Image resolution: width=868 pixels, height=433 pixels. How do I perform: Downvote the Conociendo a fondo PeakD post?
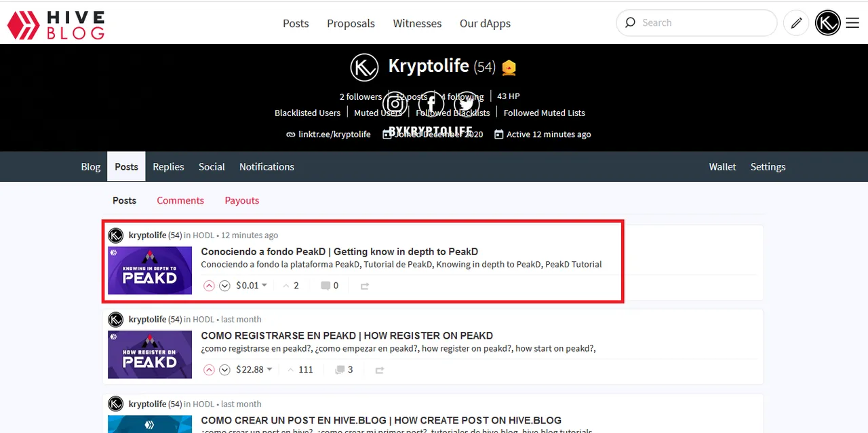pos(224,286)
